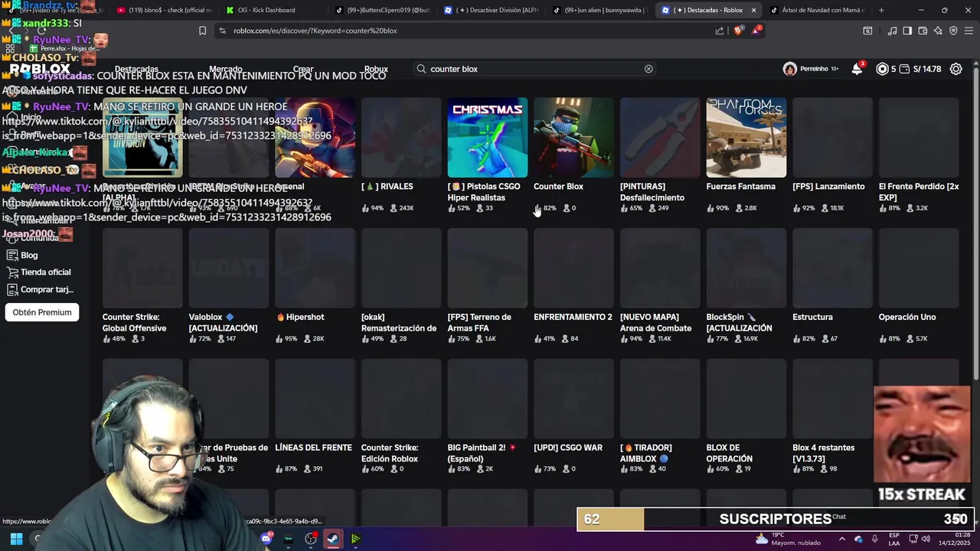
Task: Click the browser address bar URL
Action: [315, 31]
